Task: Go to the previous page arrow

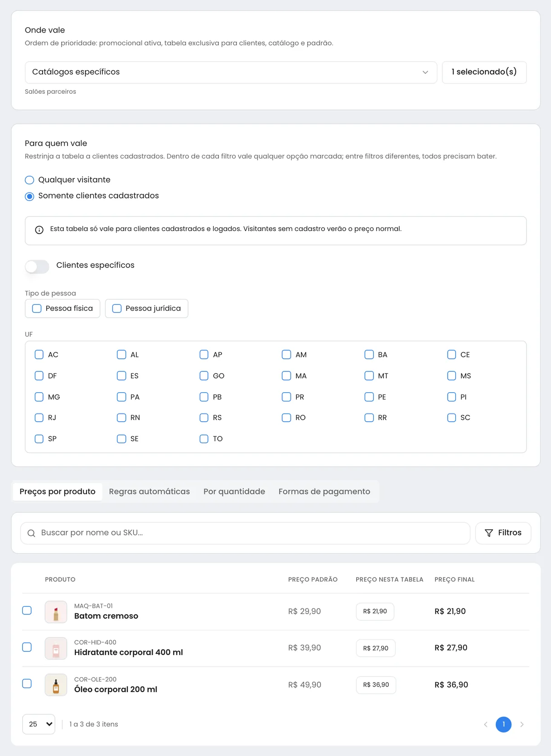Action: tap(485, 724)
